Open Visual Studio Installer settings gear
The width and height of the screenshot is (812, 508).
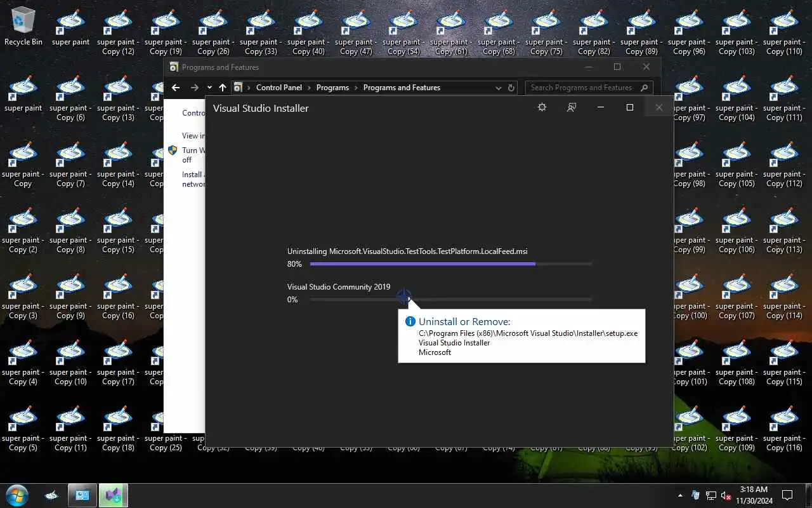coord(542,107)
